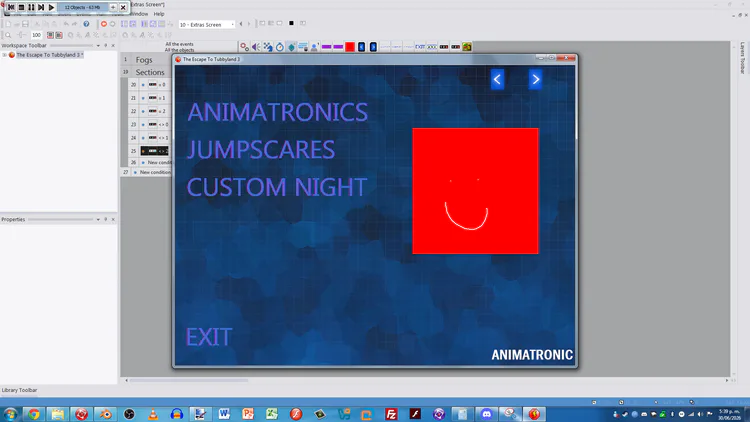Click the blue left arrow button in game

497,79
